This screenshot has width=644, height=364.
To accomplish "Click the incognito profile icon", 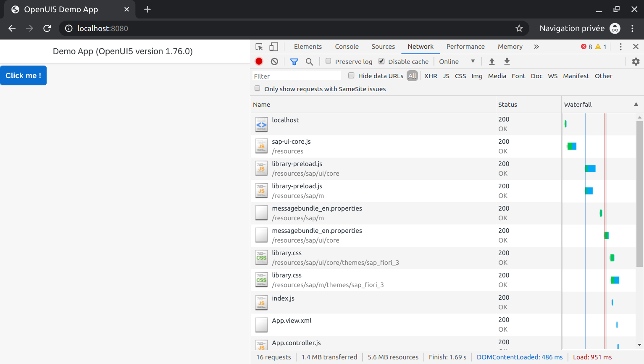I will (x=615, y=28).
